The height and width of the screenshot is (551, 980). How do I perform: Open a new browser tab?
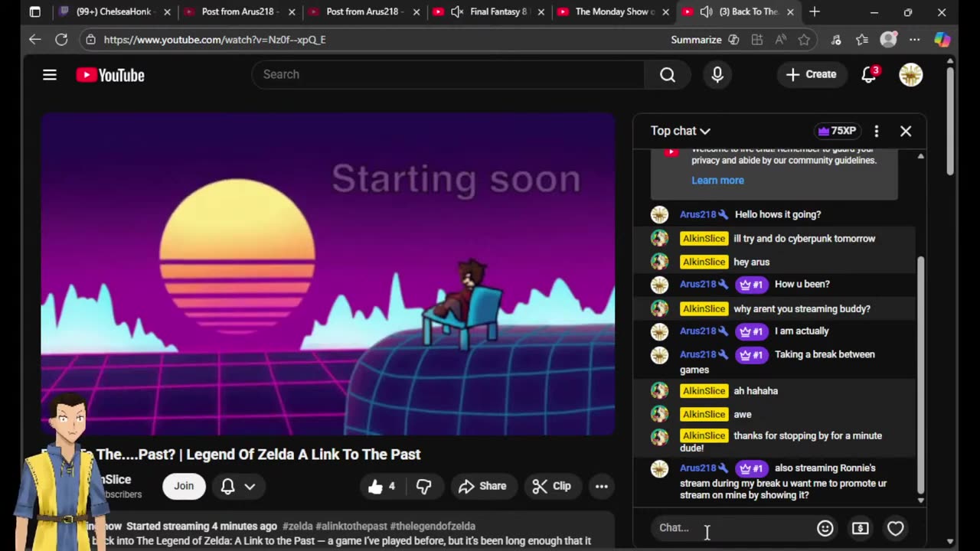pyautogui.click(x=815, y=11)
